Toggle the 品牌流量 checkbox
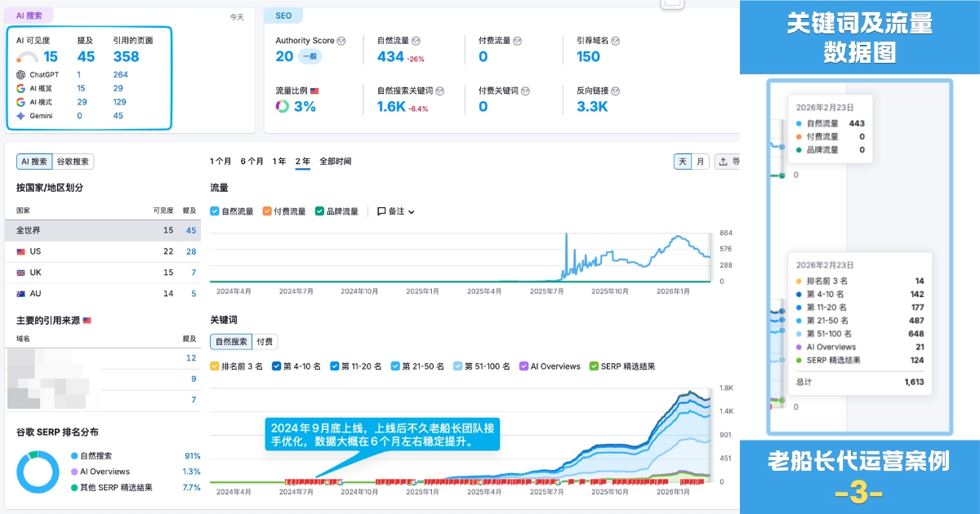The image size is (980, 514). click(319, 211)
